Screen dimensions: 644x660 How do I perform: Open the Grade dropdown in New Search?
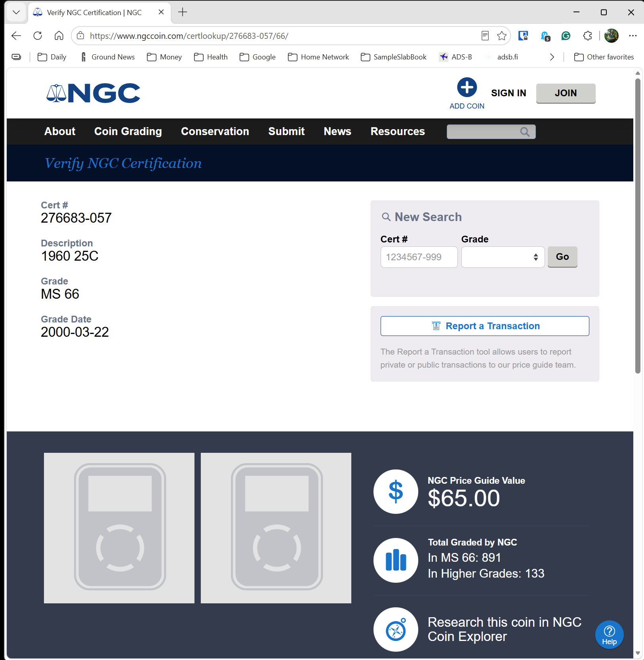503,257
